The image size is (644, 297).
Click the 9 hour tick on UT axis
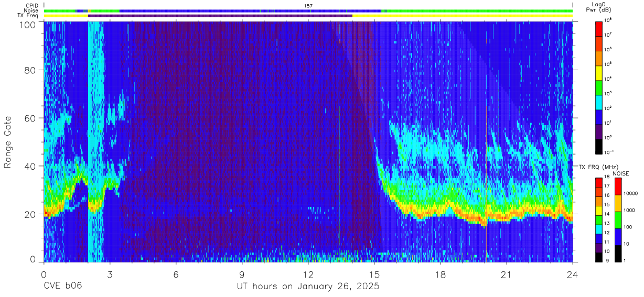click(x=242, y=274)
